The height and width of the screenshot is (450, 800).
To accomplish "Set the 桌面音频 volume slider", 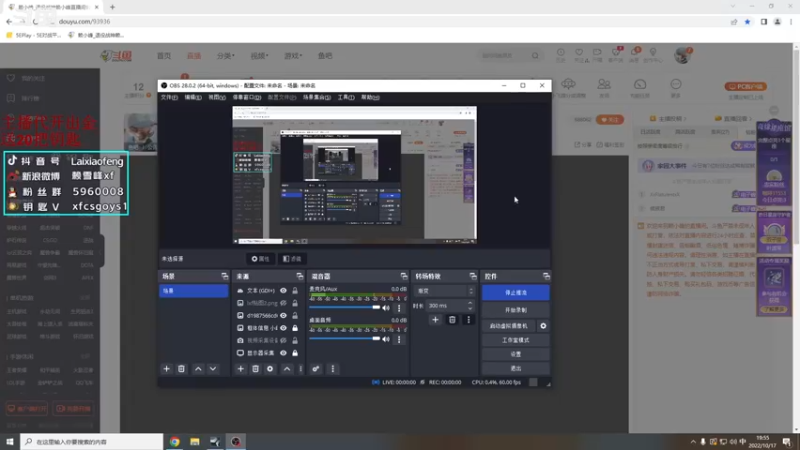I will [344, 339].
